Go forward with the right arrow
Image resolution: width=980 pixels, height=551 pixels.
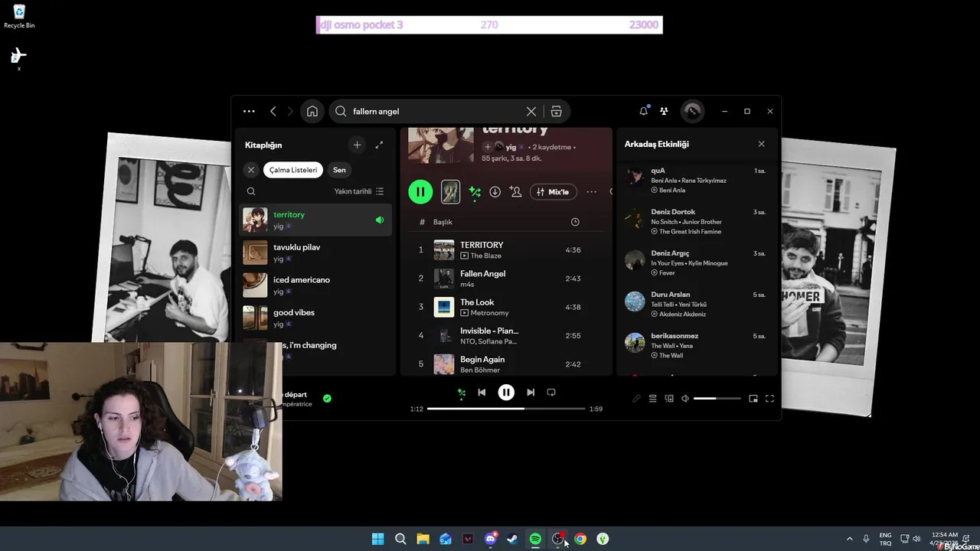click(x=290, y=111)
